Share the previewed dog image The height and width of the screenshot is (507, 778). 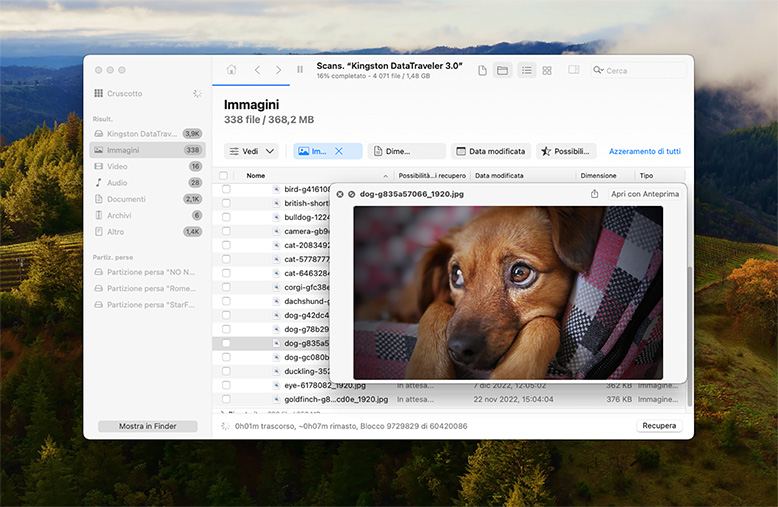[x=594, y=194]
